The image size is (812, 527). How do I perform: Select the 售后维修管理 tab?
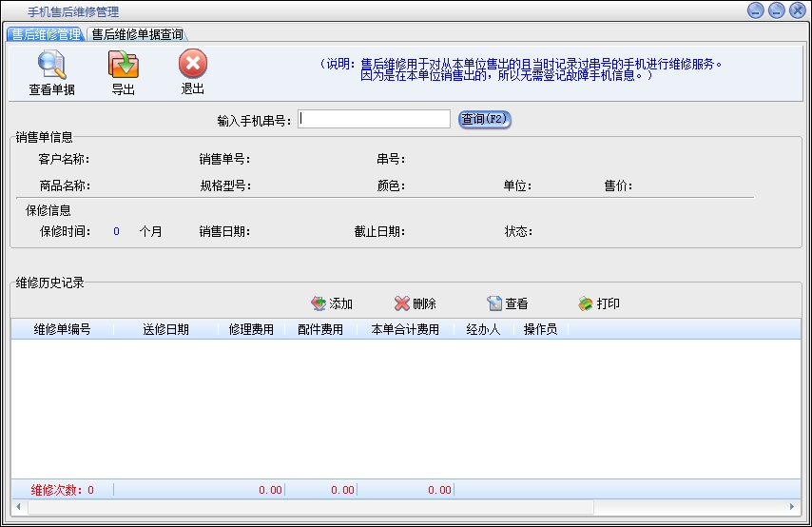point(47,34)
